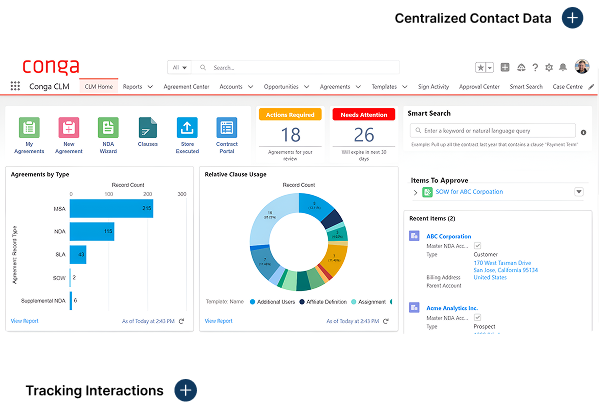Launch the NDA Wizard icon
Viewport: 599px width, 409px height.
click(x=108, y=128)
